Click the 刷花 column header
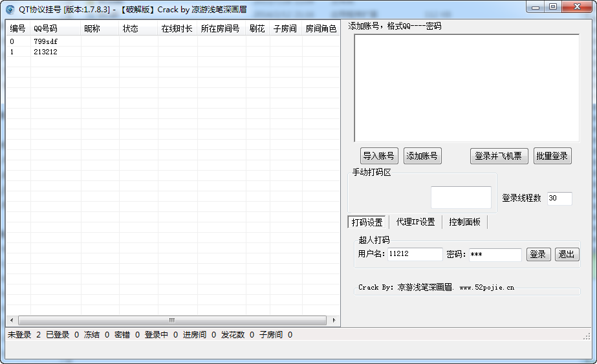This screenshot has height=364, width=597. coord(258,28)
